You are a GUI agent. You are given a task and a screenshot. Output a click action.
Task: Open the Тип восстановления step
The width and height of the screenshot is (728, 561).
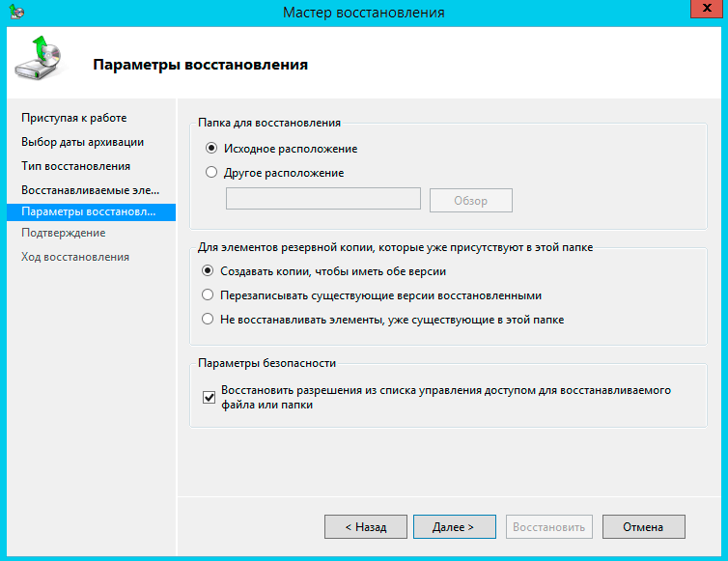pos(75,166)
